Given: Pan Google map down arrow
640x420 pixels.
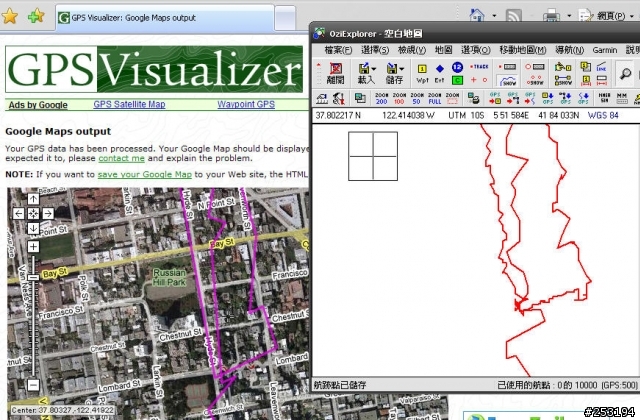Looking at the screenshot, I should (x=33, y=228).
